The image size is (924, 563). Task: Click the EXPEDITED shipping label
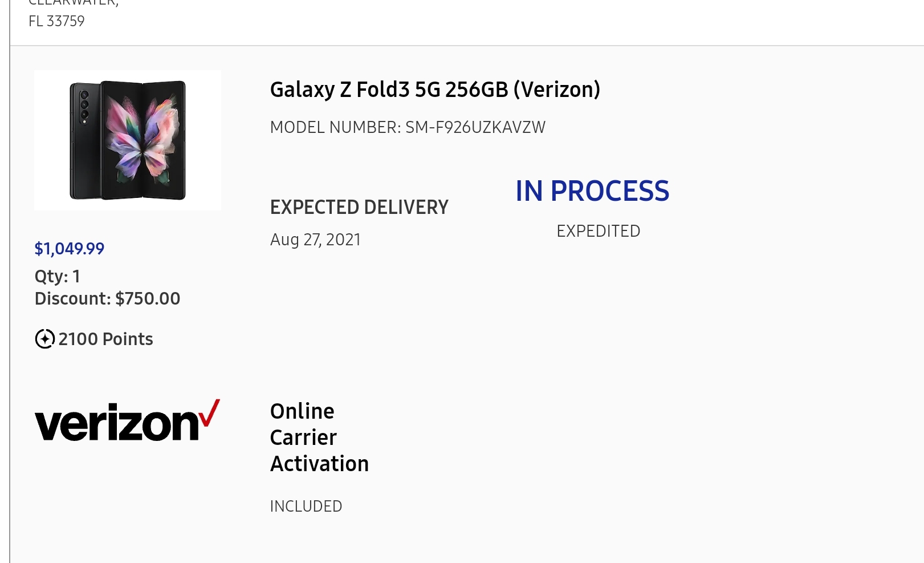coord(599,231)
